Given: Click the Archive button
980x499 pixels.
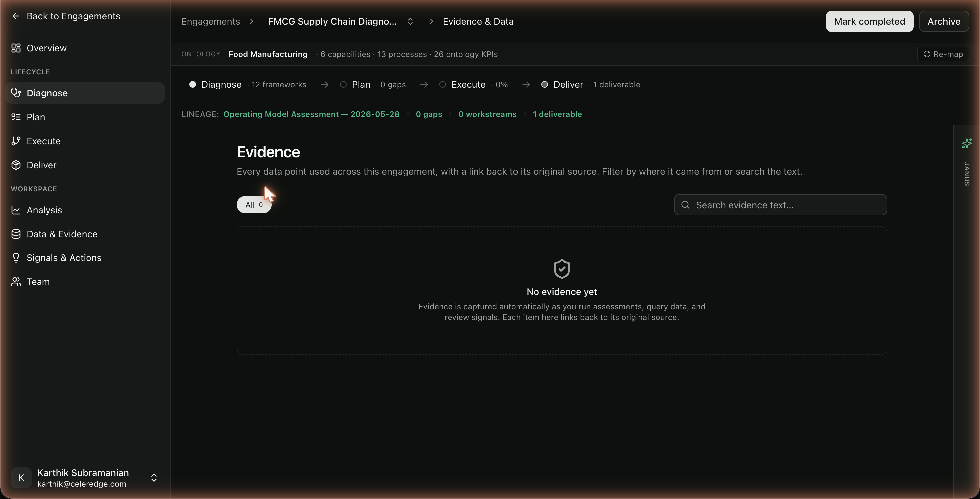Looking at the screenshot, I should tap(943, 21).
